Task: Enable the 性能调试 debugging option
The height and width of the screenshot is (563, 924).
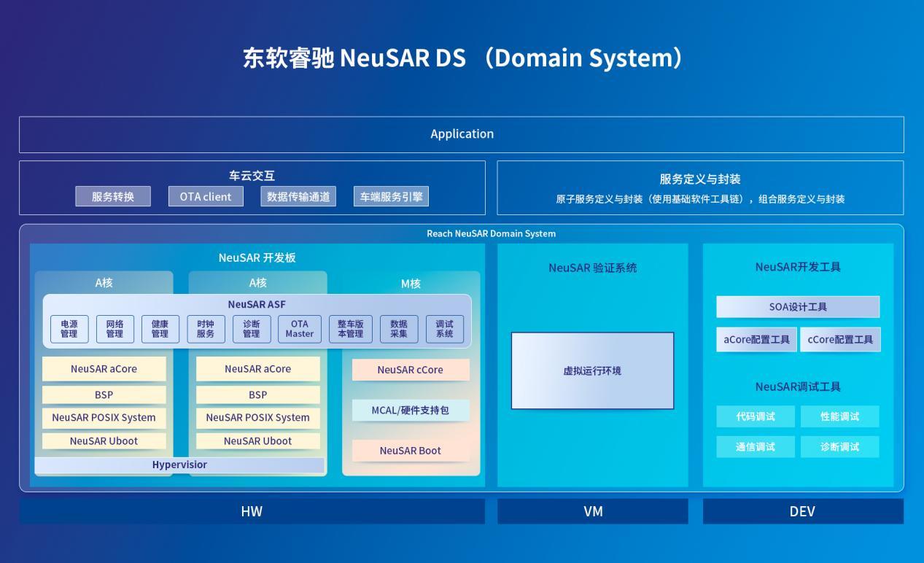Action: 839,416
